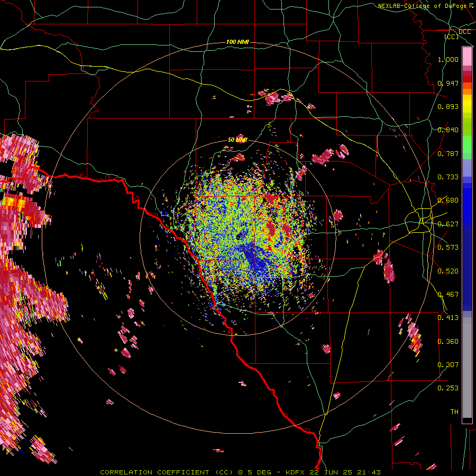
Task: Select the 0.573 scale value
Action: click(448, 248)
